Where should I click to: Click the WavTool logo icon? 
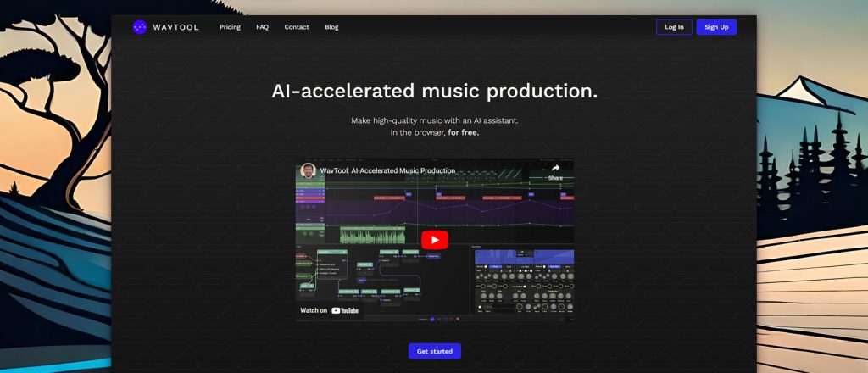tap(140, 27)
